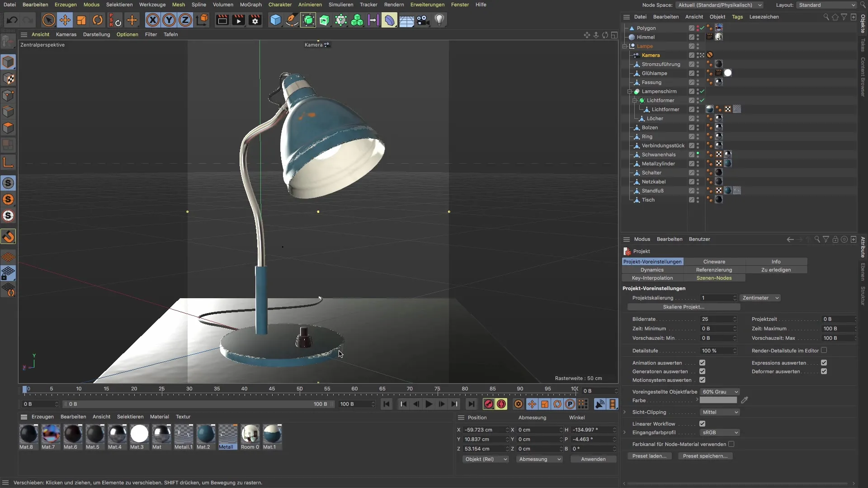868x488 pixels.
Task: Open the Layout Standard dropdown
Action: (826, 5)
